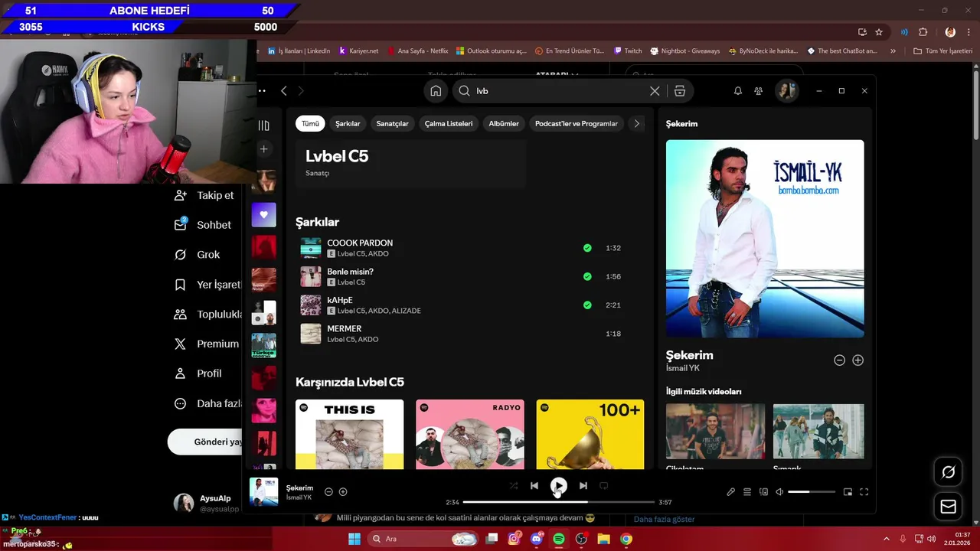Expand hidden bookmarks with double chevron

[x=893, y=51]
